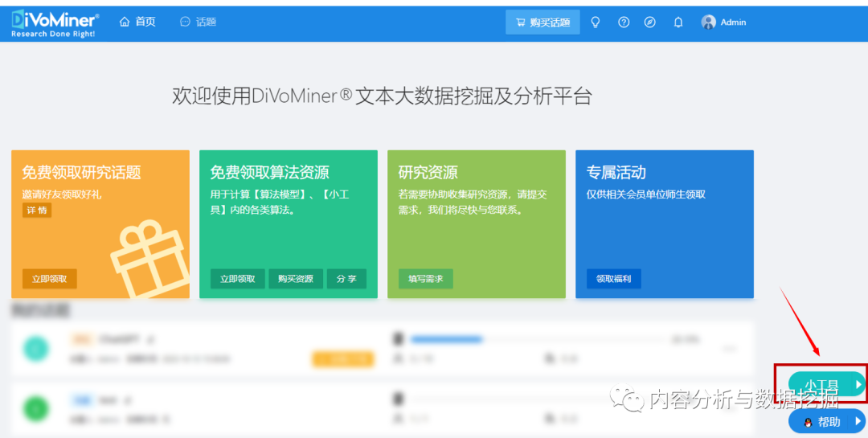Click the green circle topic avatar
The width and height of the screenshot is (868, 438).
36,408
